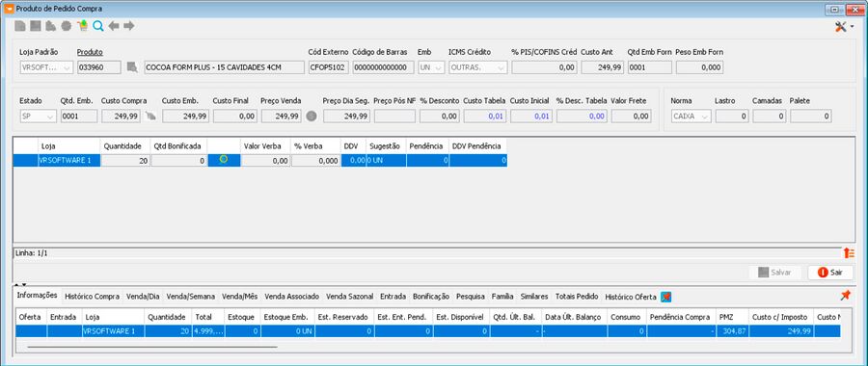Open the Histórico Compra tab
This screenshot has height=366, width=868.
pyautogui.click(x=92, y=297)
